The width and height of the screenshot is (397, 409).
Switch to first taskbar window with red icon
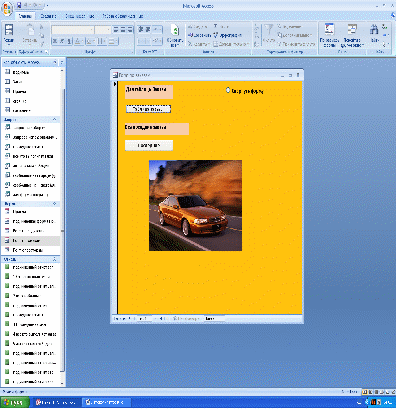56,402
